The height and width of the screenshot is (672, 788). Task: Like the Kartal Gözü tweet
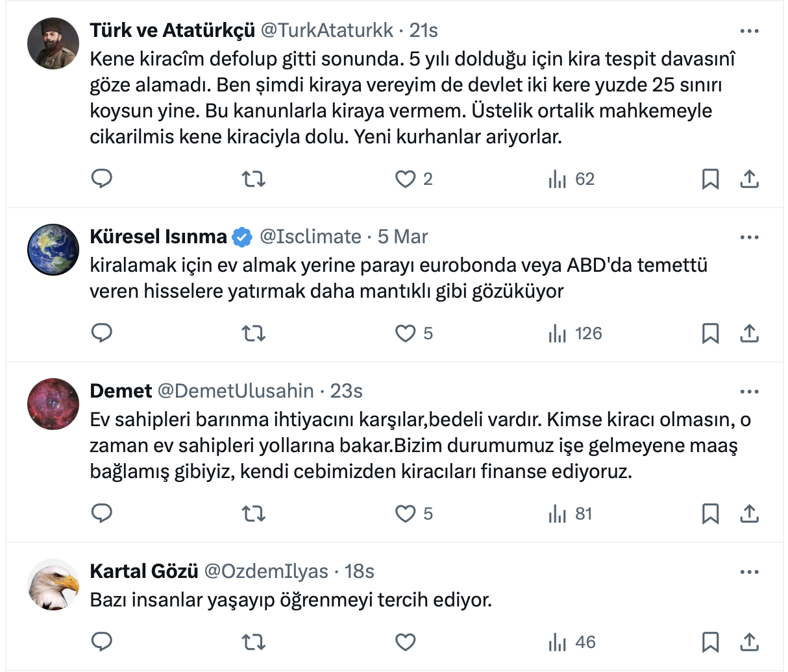[x=406, y=642]
